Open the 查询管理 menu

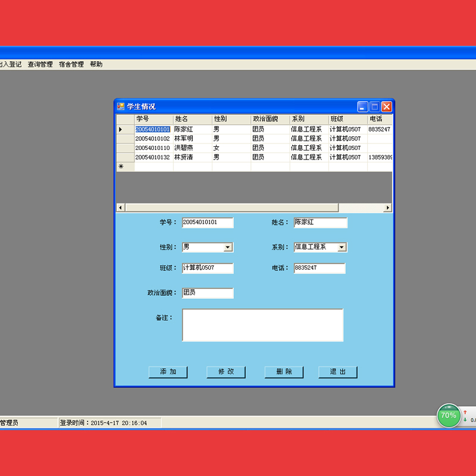(x=40, y=64)
